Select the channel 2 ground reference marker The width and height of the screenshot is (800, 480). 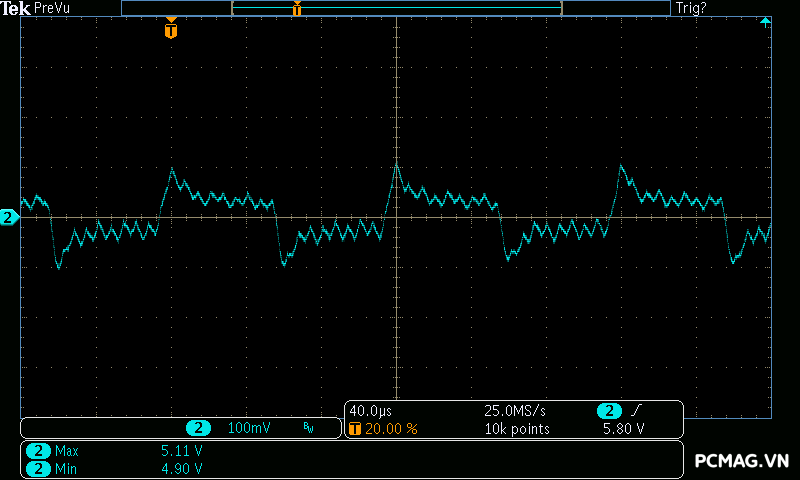(x=9, y=217)
